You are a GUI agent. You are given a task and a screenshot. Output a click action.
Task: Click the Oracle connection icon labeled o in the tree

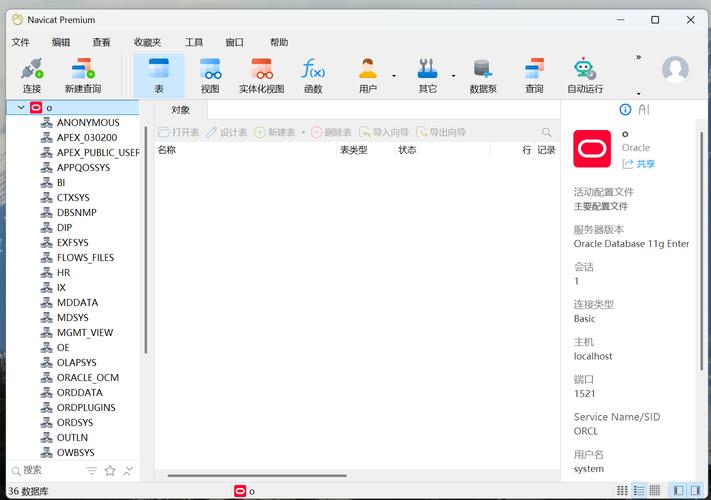36,107
